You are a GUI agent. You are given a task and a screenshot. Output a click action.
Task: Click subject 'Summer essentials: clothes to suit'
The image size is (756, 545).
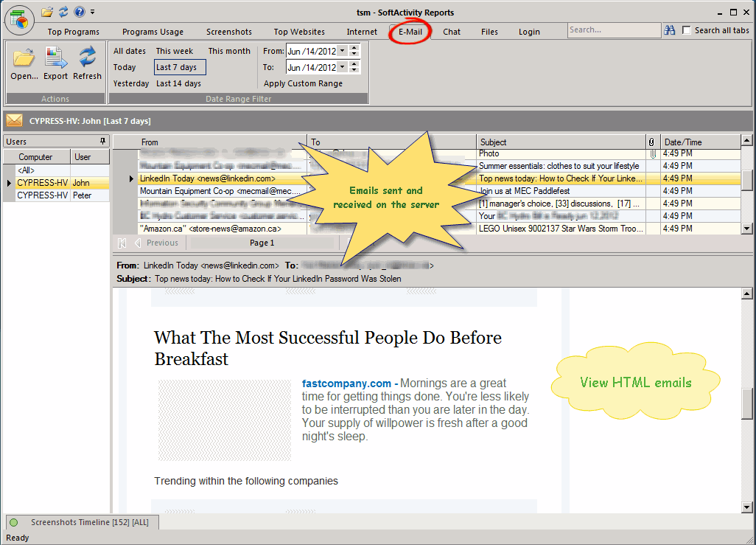(559, 166)
